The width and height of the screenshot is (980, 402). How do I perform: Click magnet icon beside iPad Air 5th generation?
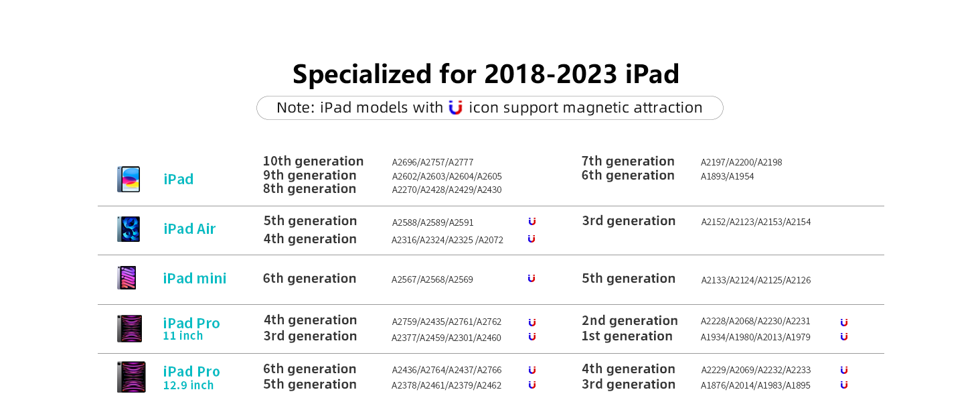point(532,221)
